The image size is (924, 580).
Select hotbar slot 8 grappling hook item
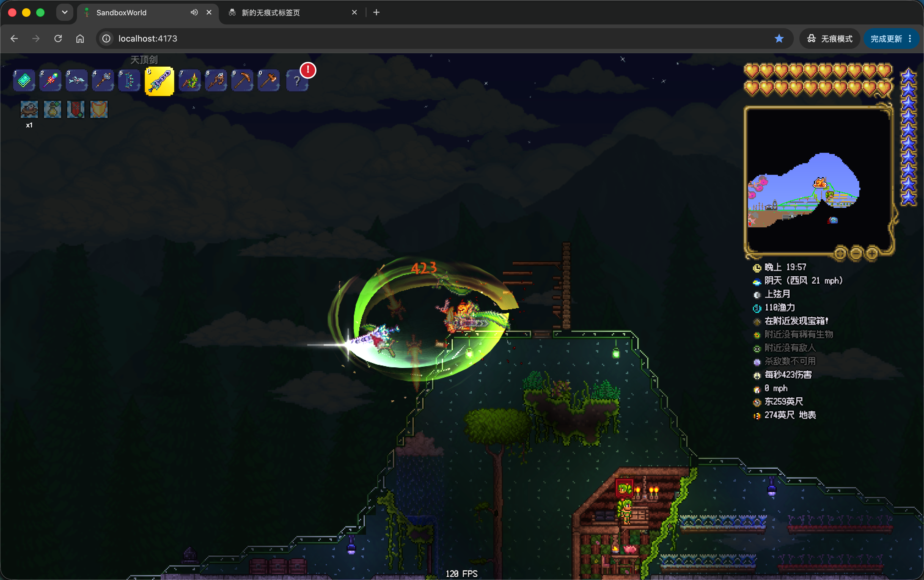tap(216, 81)
